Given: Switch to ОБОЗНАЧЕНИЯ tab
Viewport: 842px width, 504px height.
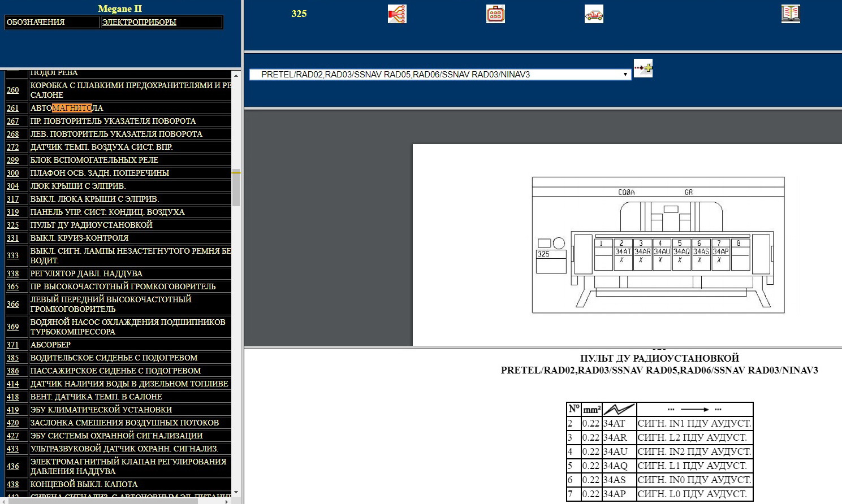Looking at the screenshot, I should pos(52,22).
